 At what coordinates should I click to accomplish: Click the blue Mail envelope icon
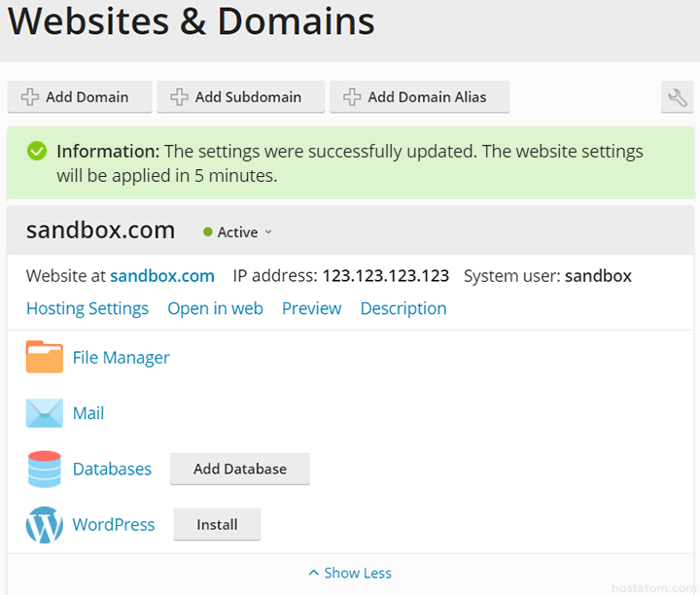coord(44,413)
